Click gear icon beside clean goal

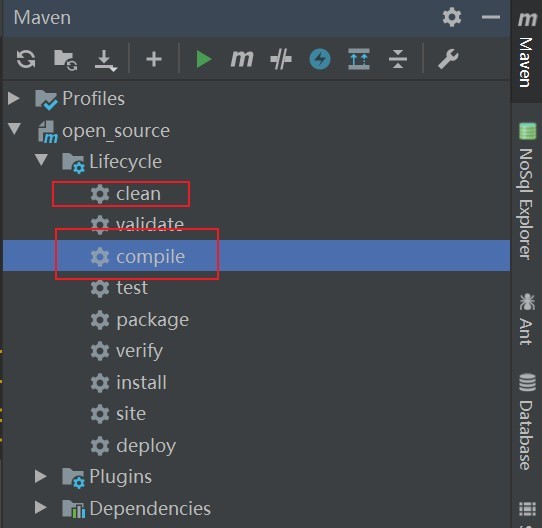coord(100,194)
